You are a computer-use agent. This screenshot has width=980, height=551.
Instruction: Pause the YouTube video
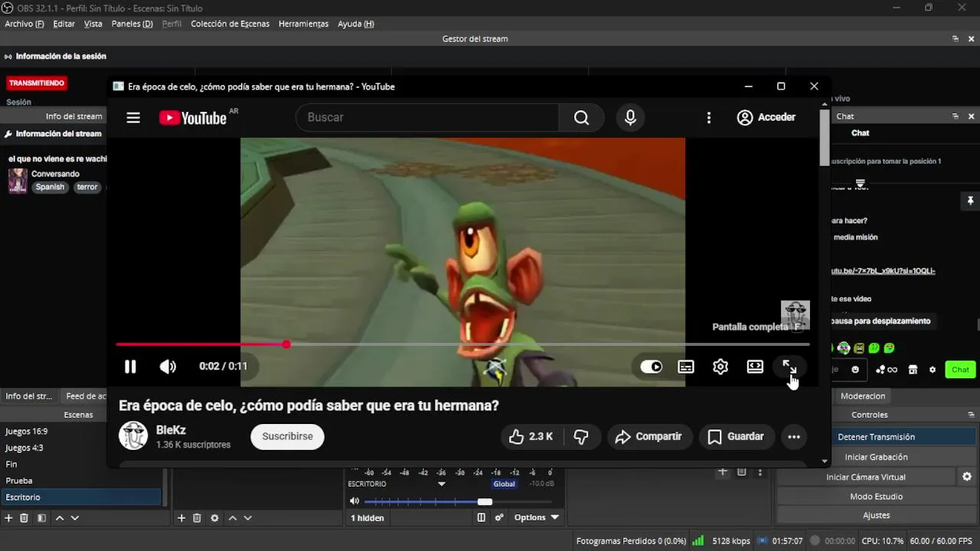pyautogui.click(x=130, y=367)
